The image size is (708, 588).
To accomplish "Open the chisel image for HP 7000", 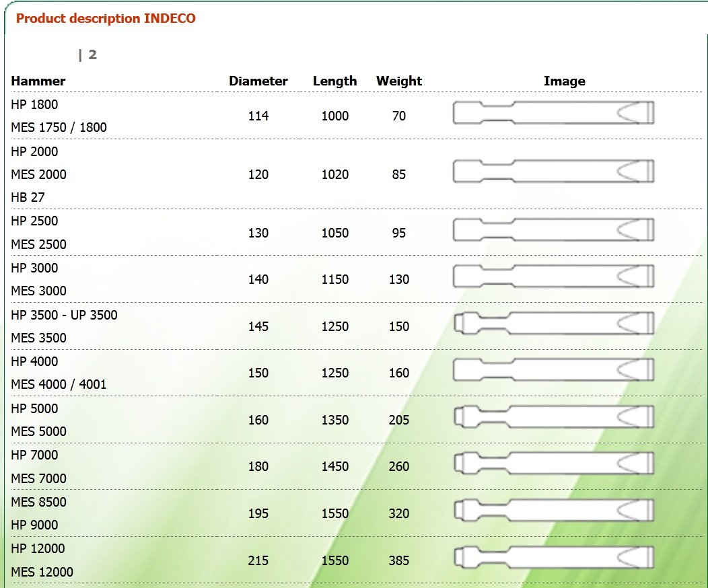I will [554, 463].
